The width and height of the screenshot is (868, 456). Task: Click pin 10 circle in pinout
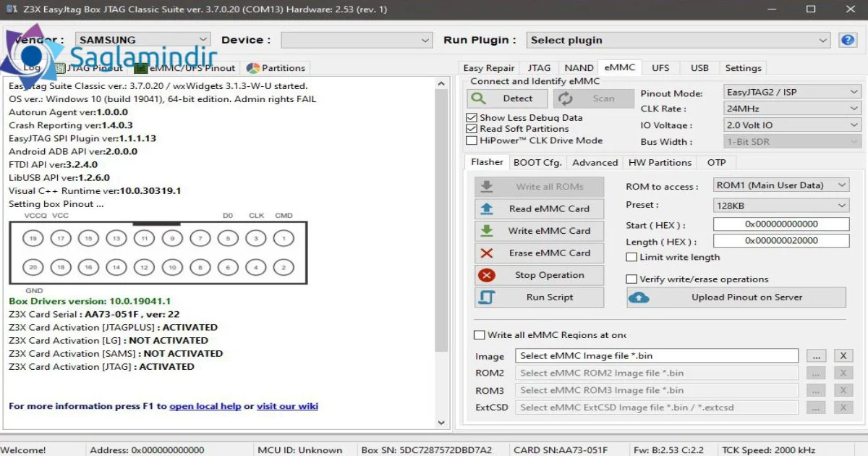click(172, 268)
